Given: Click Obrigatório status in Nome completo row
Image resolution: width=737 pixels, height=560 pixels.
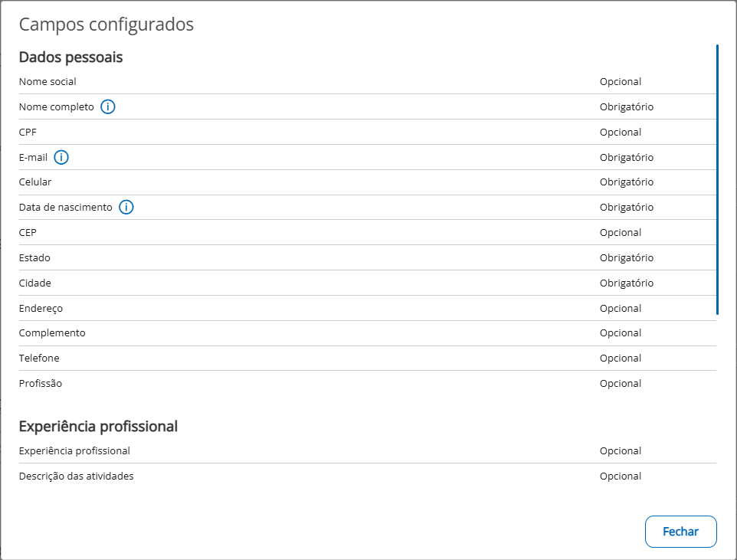Looking at the screenshot, I should (x=626, y=107).
